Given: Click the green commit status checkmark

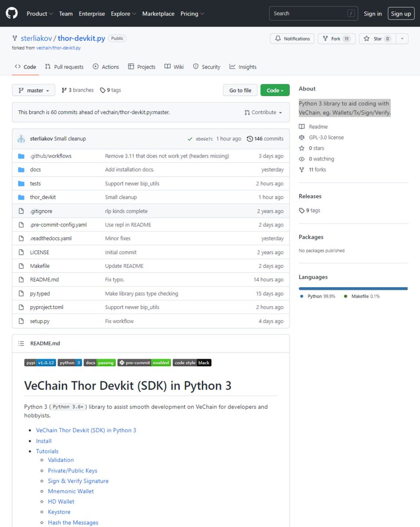Looking at the screenshot, I should [x=190, y=139].
